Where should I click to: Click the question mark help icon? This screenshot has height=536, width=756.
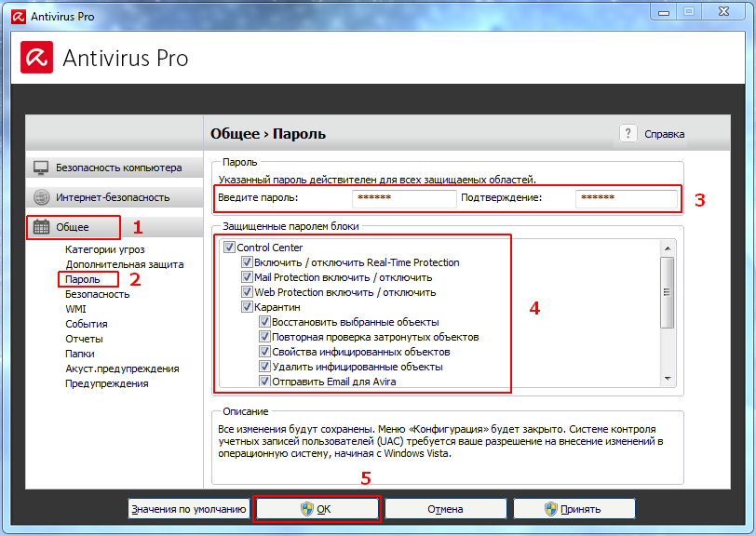pyautogui.click(x=628, y=133)
